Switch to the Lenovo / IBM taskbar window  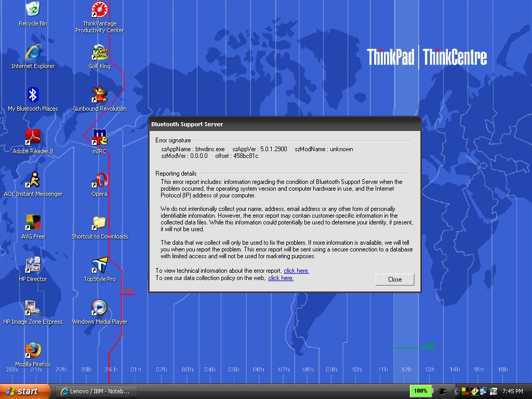(96, 391)
